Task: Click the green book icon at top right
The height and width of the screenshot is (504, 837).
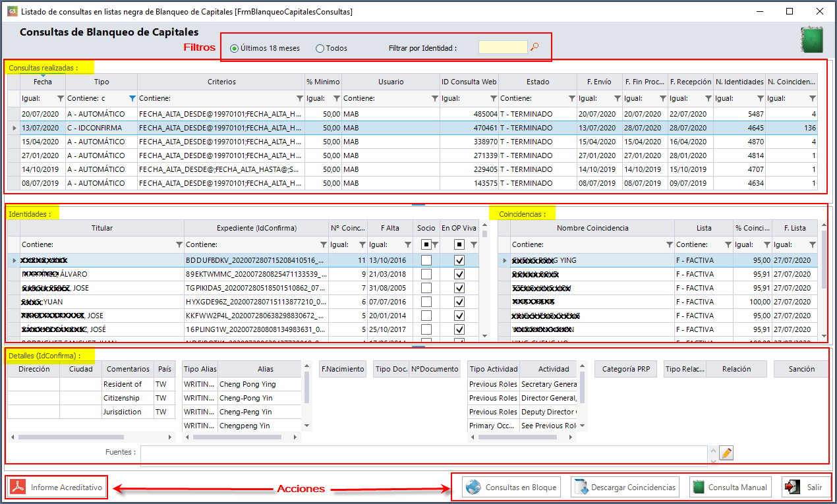Action: coord(811,40)
